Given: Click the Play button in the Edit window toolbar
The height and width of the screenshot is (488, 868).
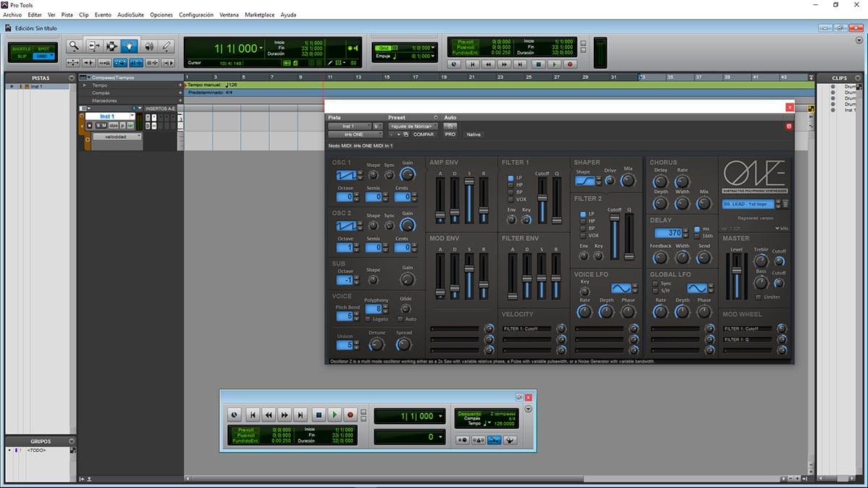Looking at the screenshot, I should [554, 64].
